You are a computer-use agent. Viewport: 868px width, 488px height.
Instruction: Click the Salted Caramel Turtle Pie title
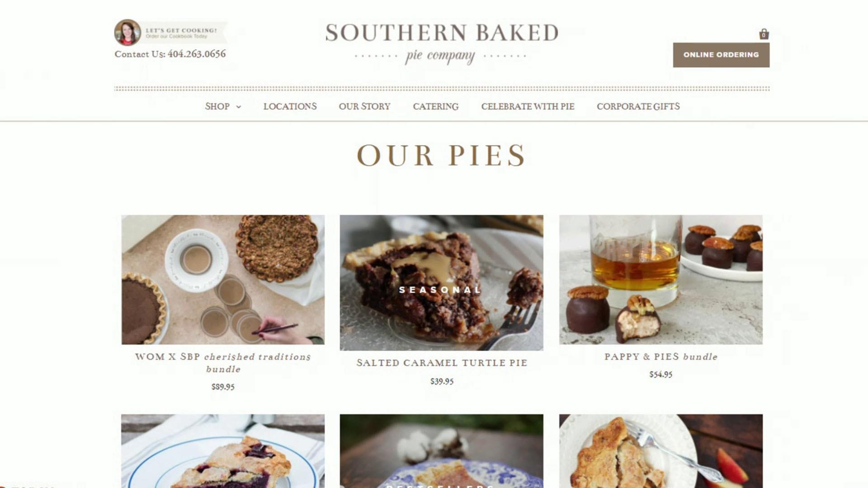pos(442,363)
